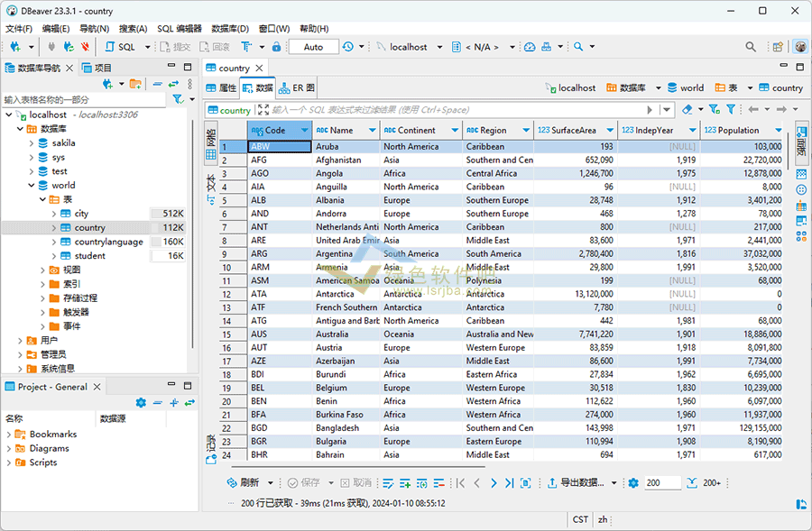Open the Auto transaction mode dropdown
Viewport: 812px width, 531px height.
[x=313, y=47]
